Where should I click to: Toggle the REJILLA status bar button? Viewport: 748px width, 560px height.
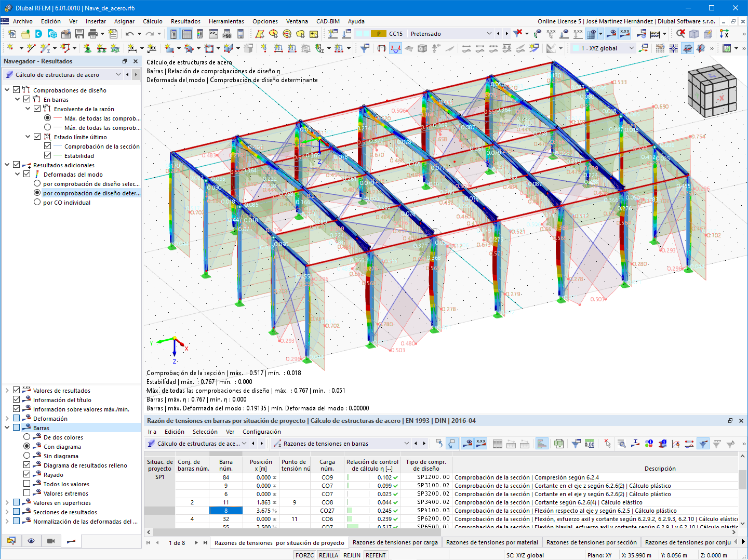pos(328,555)
